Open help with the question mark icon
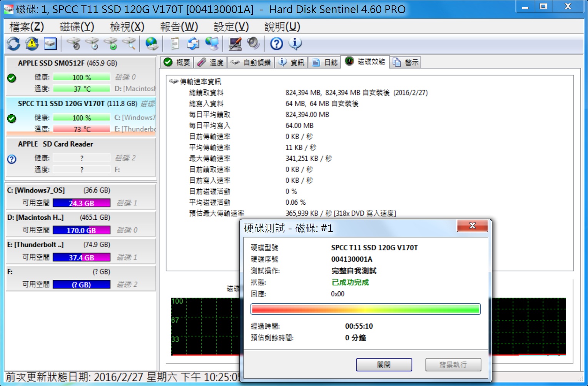The height and width of the screenshot is (386, 588). tap(276, 43)
